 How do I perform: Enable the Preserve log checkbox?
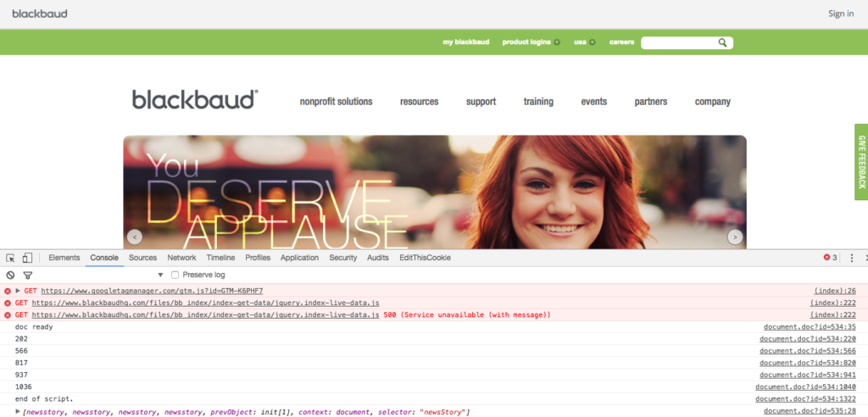coord(175,275)
